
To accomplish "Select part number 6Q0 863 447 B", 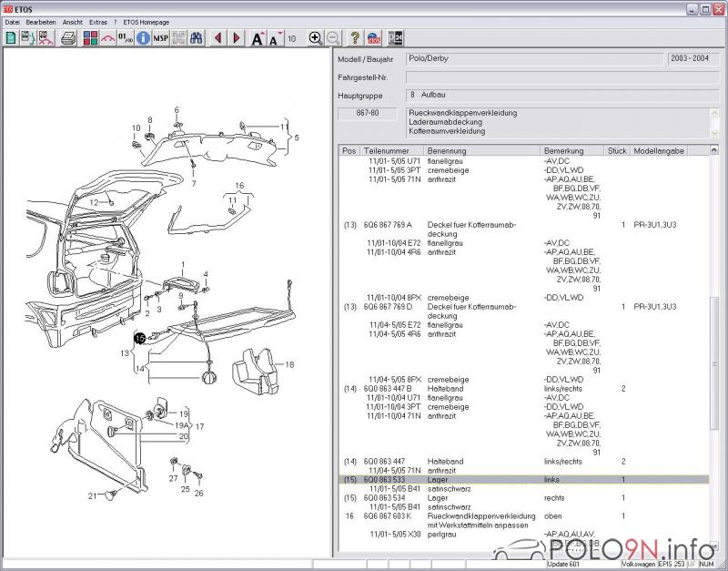I will pos(388,389).
